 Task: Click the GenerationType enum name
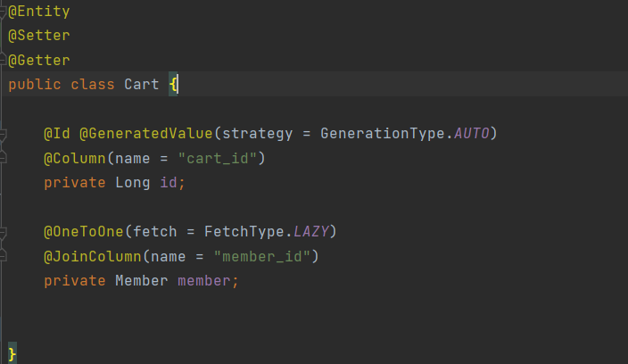point(383,133)
